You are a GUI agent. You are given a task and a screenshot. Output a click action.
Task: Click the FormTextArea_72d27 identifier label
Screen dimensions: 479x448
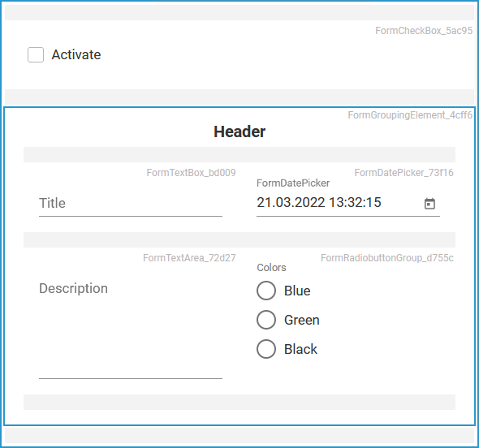(x=189, y=258)
